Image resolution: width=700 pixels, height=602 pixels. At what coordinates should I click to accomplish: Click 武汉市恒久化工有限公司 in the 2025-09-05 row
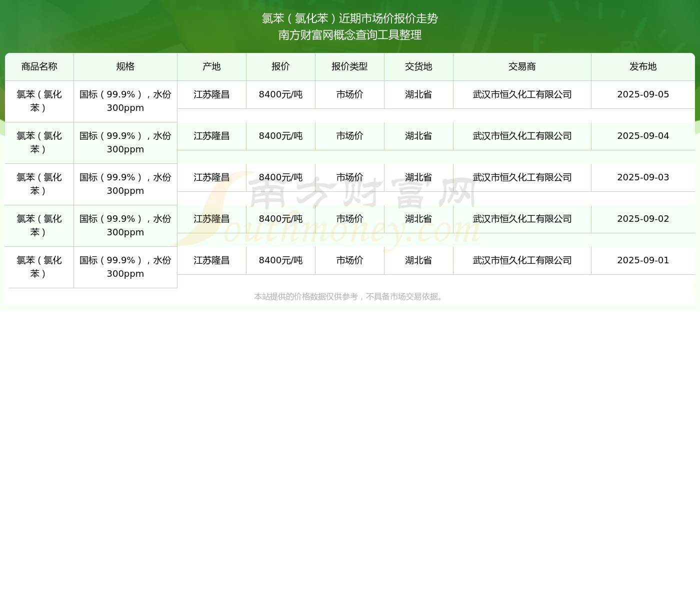[522, 94]
